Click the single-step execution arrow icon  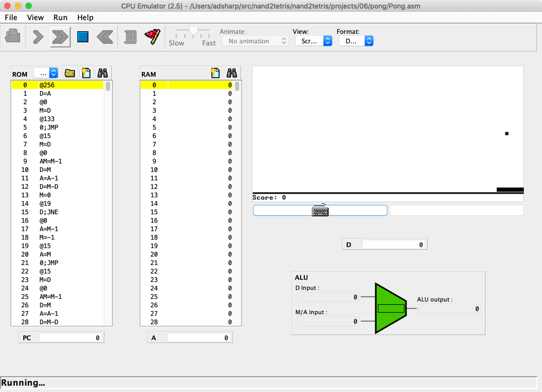pos(37,37)
